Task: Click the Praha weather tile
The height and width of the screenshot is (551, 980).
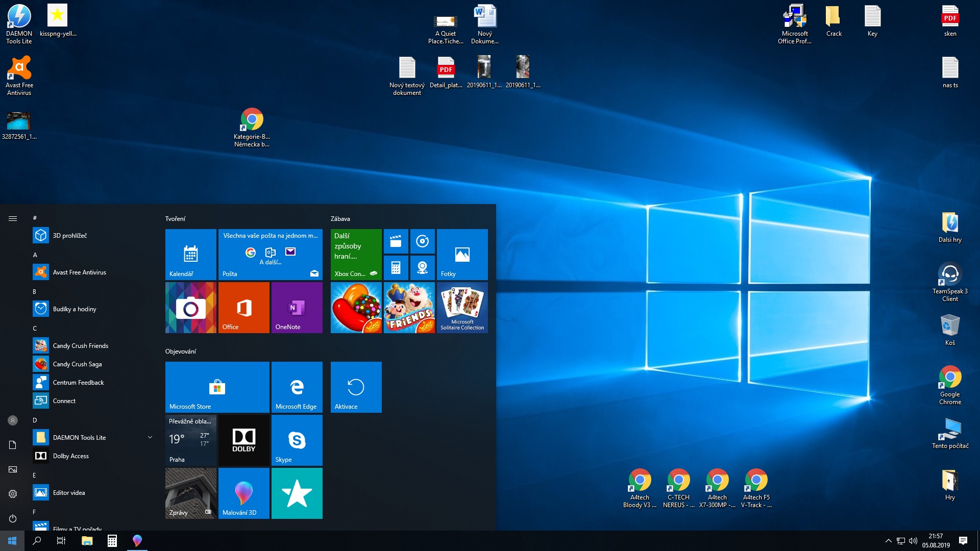Action: click(190, 440)
